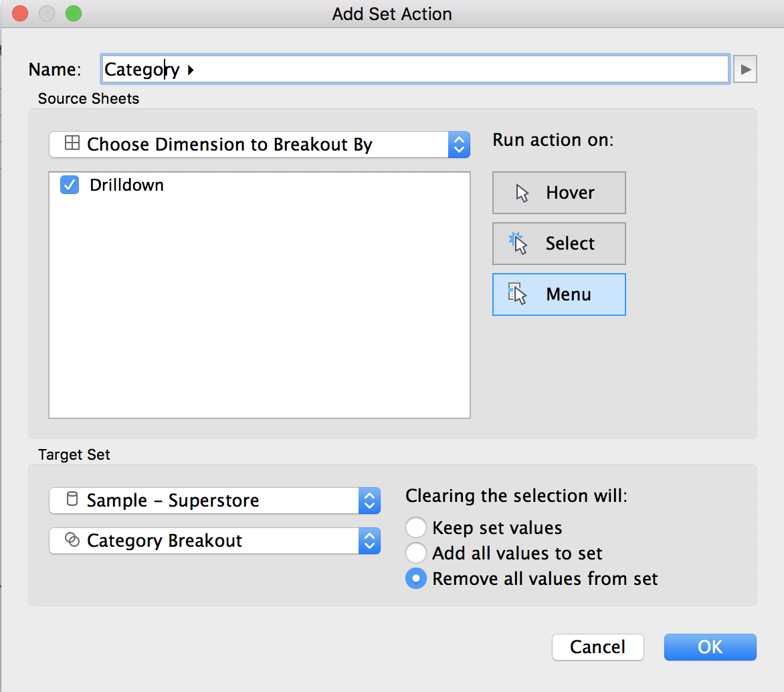Image resolution: width=784 pixels, height=692 pixels.
Task: Click the insert-field arrow button next to Name
Action: [x=745, y=69]
